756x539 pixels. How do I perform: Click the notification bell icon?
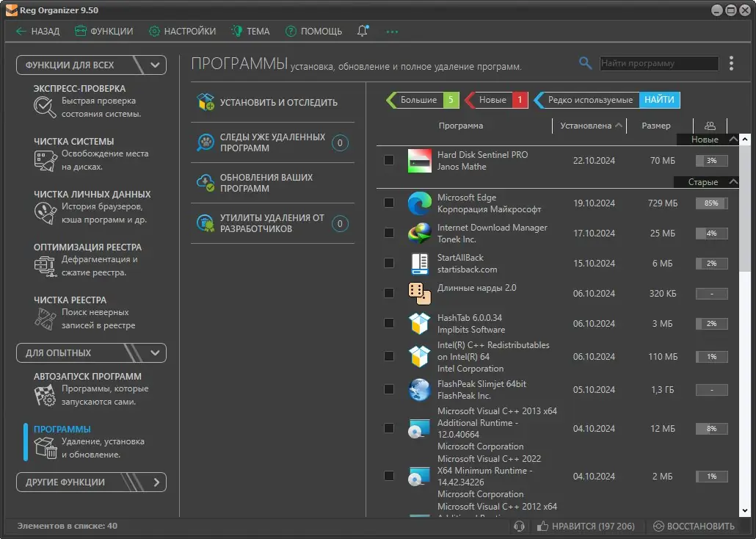click(363, 31)
